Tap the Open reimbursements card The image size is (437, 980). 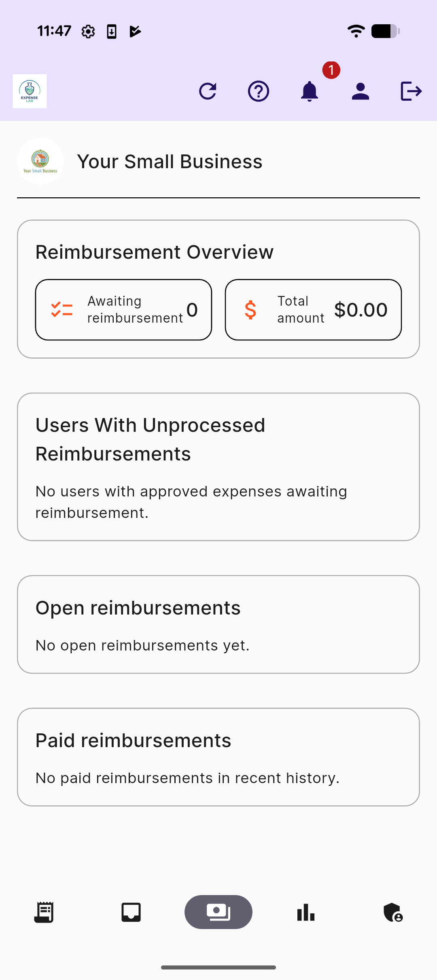click(218, 624)
